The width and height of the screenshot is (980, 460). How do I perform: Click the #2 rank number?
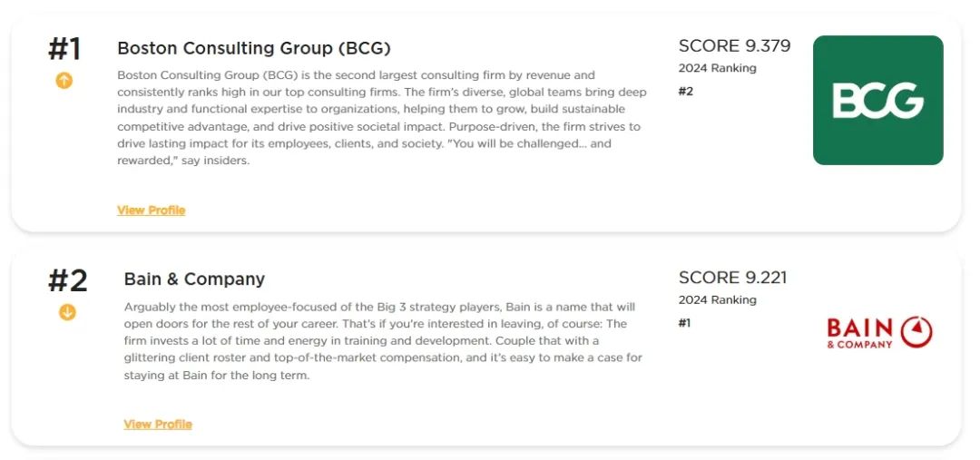[67, 280]
